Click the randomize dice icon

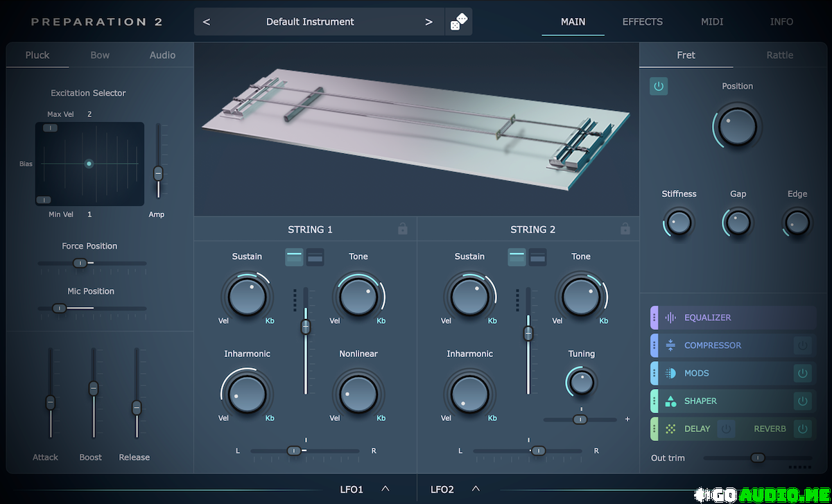coord(458,22)
